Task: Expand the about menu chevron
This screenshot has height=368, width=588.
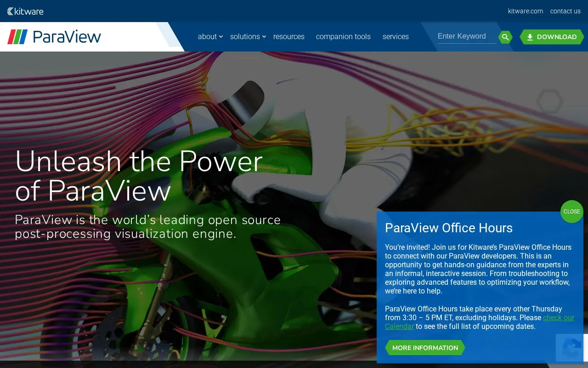Action: 221,37
